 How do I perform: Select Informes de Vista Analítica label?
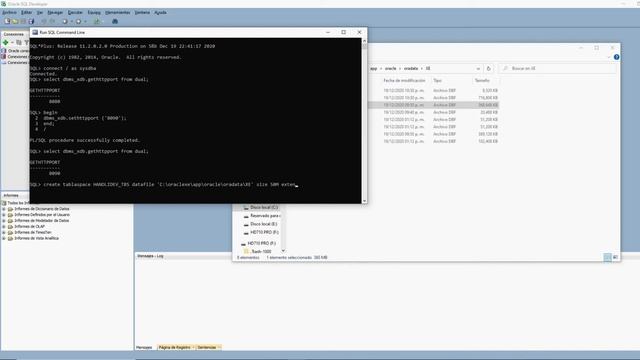tap(37, 238)
